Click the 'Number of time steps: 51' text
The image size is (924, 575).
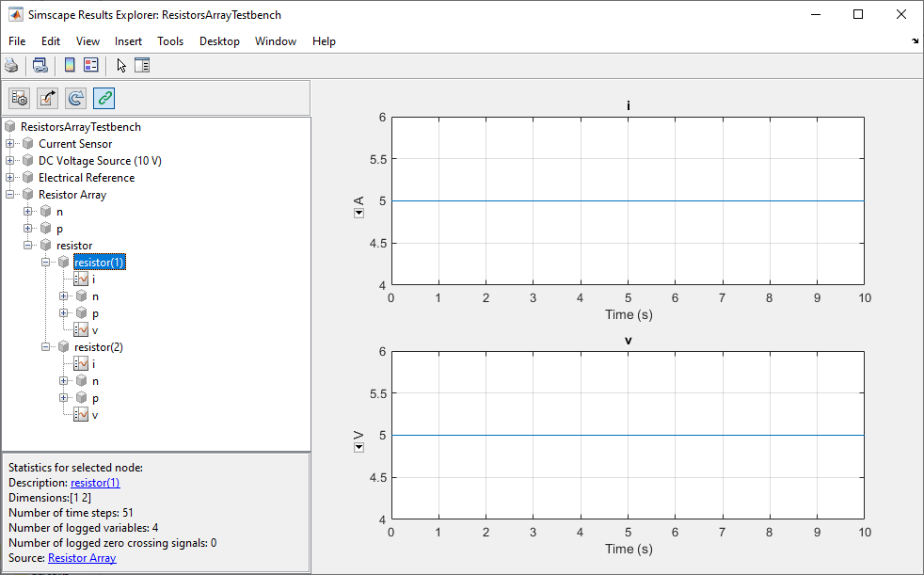(x=71, y=513)
